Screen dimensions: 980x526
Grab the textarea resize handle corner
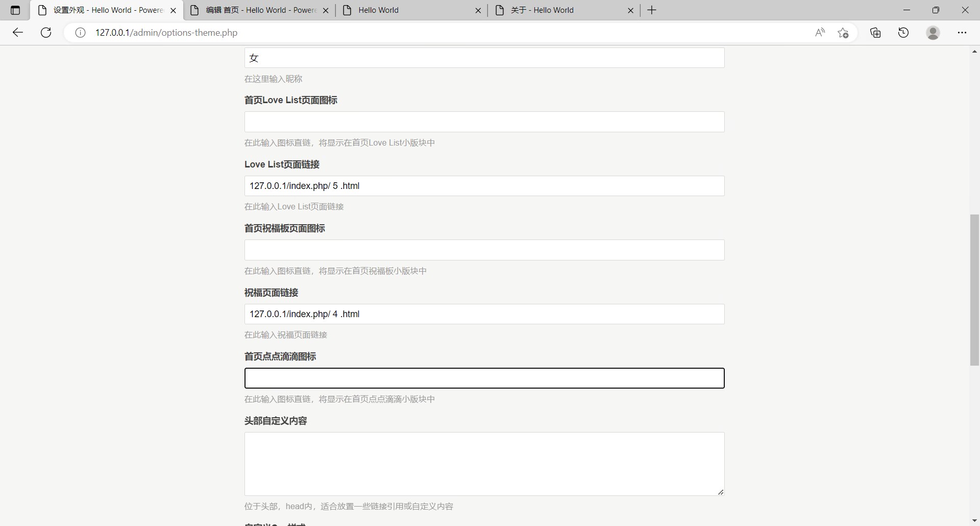[721, 492]
